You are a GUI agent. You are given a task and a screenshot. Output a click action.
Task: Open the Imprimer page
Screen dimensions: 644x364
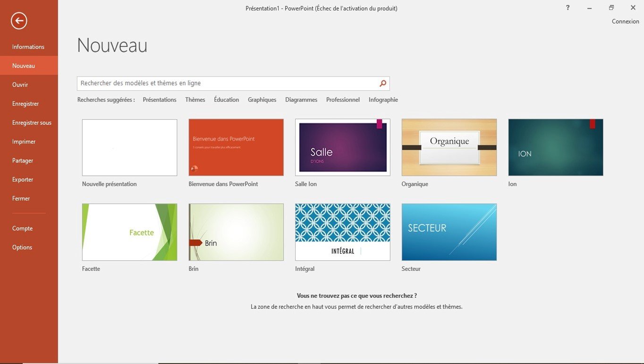pyautogui.click(x=24, y=141)
